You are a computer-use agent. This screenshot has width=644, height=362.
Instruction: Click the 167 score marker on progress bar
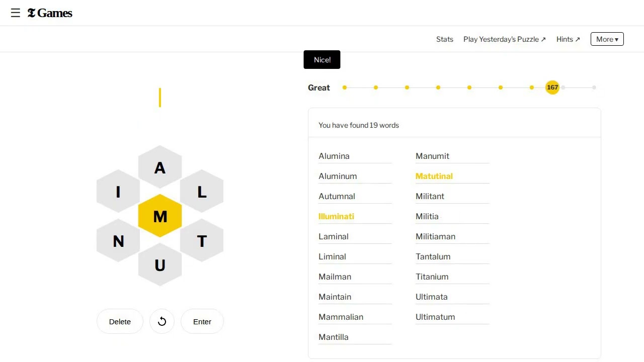552,87
